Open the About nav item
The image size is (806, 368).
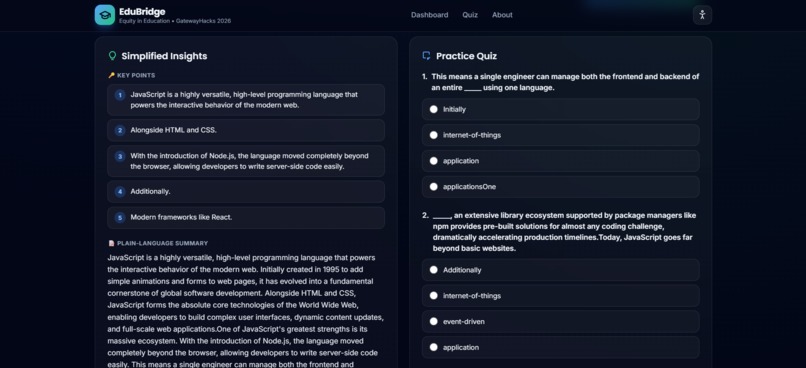click(x=502, y=15)
